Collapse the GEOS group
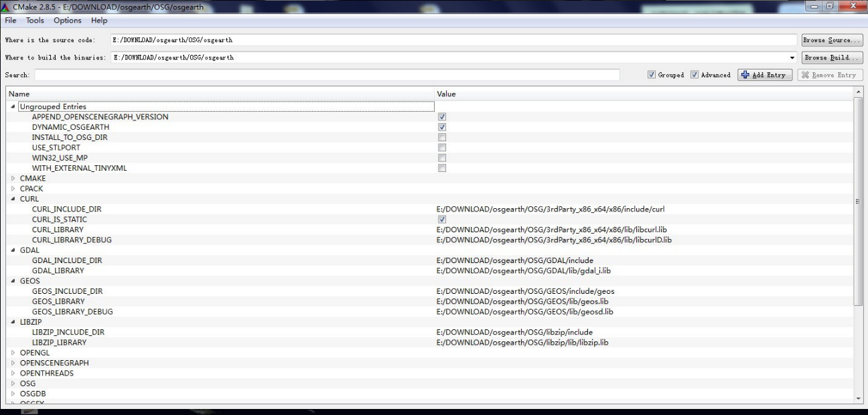 click(x=14, y=281)
